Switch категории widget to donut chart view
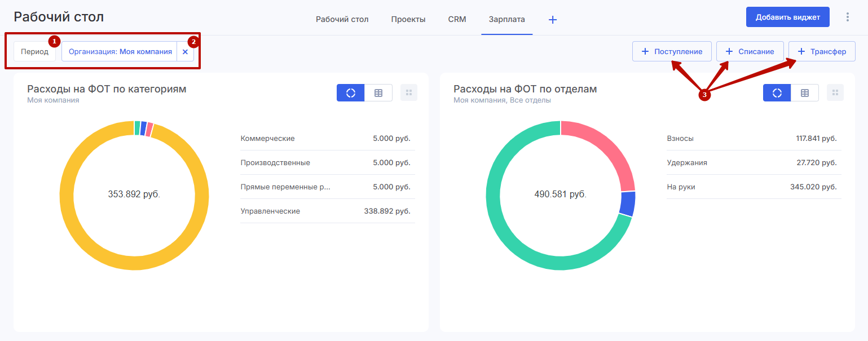The image size is (868, 341). click(351, 93)
